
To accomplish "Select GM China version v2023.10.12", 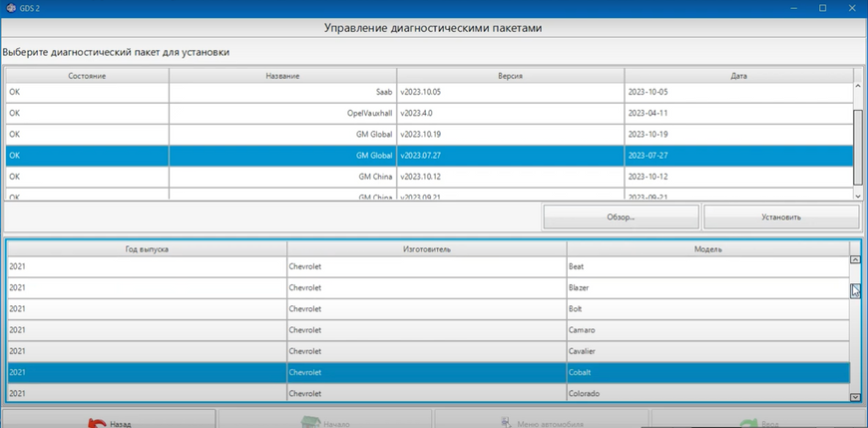I will 510,177.
